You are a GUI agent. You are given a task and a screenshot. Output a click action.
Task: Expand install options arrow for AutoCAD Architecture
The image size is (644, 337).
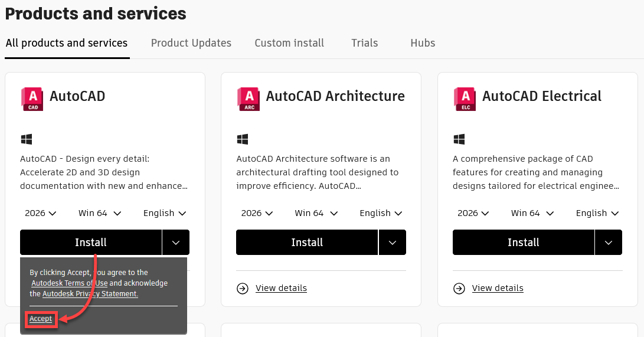(x=392, y=243)
